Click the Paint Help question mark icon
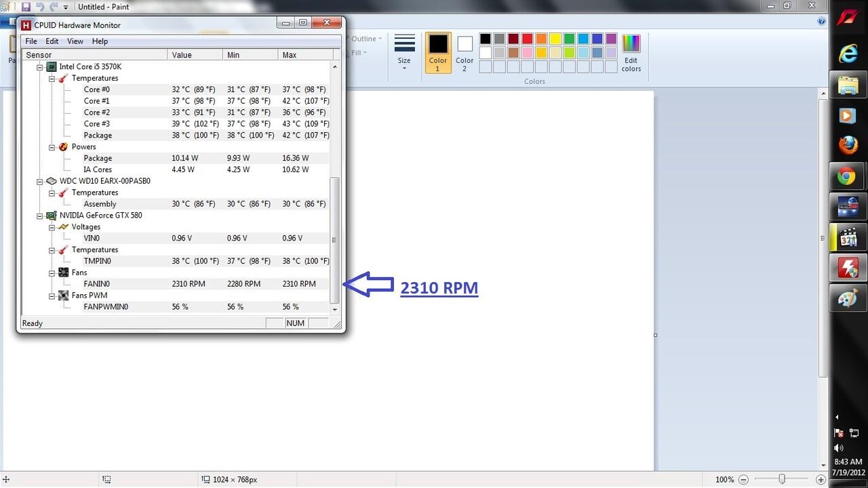 822,21
